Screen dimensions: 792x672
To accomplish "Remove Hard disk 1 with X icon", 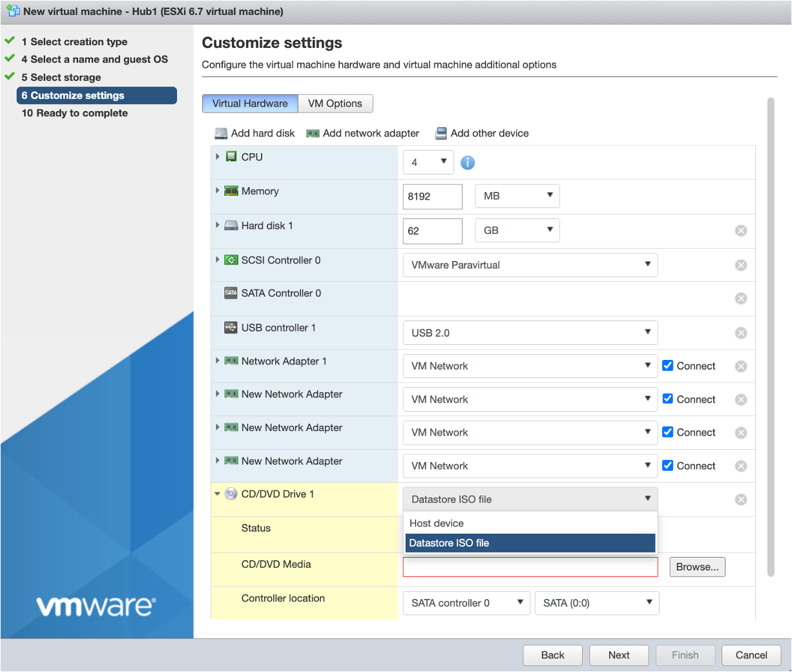I will pyautogui.click(x=741, y=231).
